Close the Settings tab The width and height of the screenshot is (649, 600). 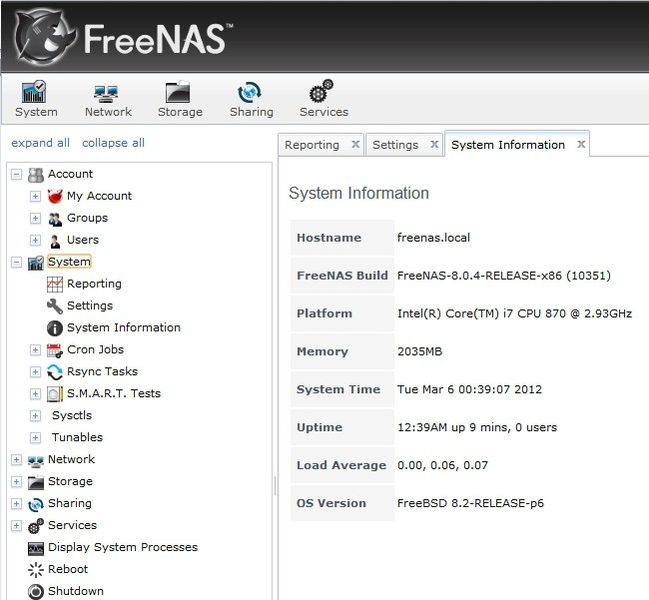point(434,144)
